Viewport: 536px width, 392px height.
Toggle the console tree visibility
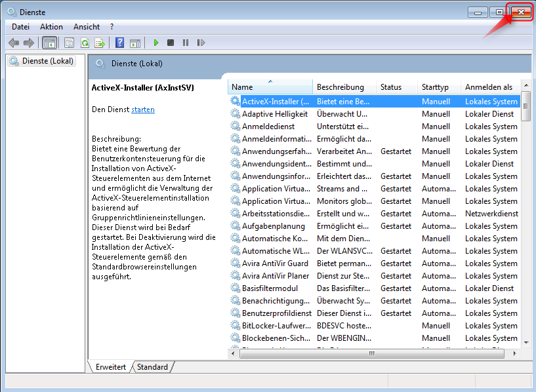pyautogui.click(x=50, y=42)
